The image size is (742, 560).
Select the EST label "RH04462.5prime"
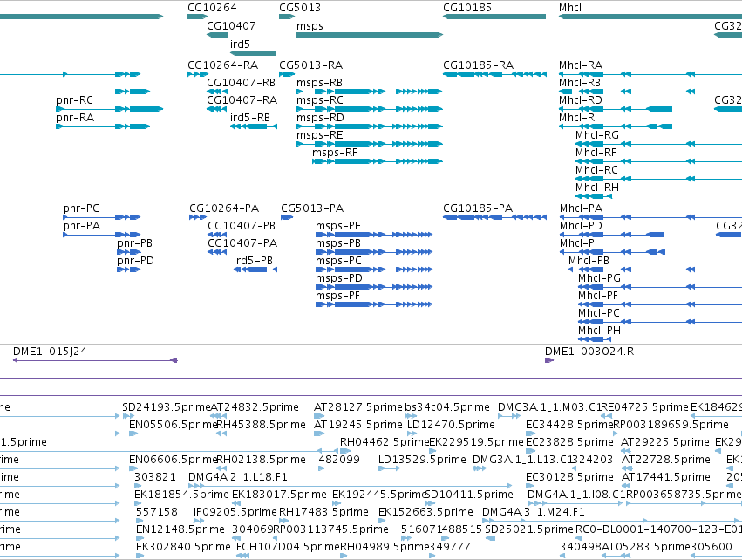pos(385,442)
